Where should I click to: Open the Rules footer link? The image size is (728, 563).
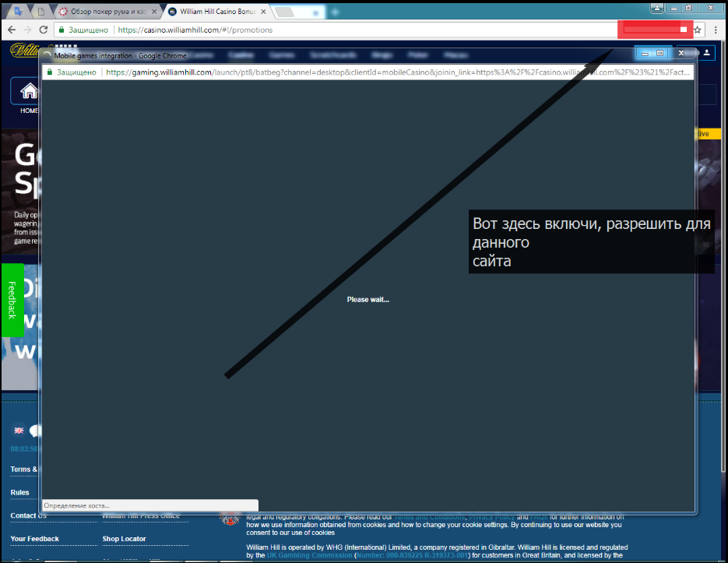tap(20, 492)
